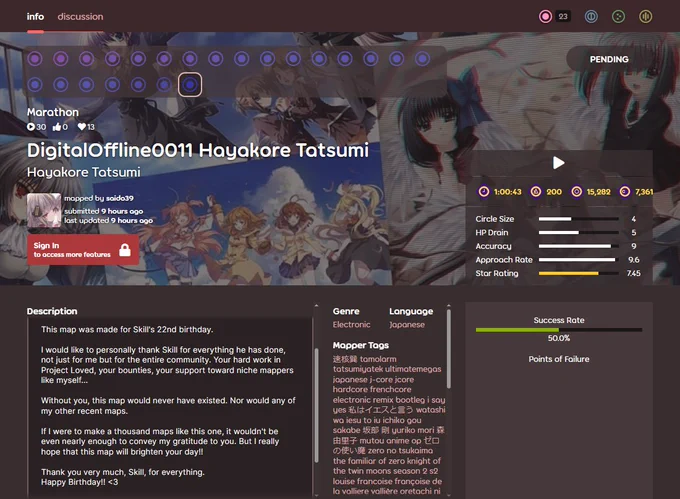This screenshot has height=499, width=680.
Task: Click the Mapper Tags heading
Action: tap(361, 345)
